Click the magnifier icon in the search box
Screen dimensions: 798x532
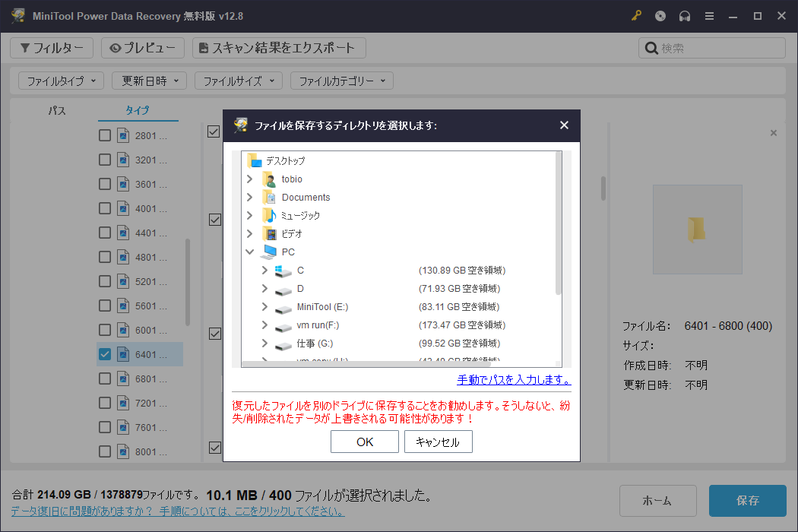tap(651, 47)
